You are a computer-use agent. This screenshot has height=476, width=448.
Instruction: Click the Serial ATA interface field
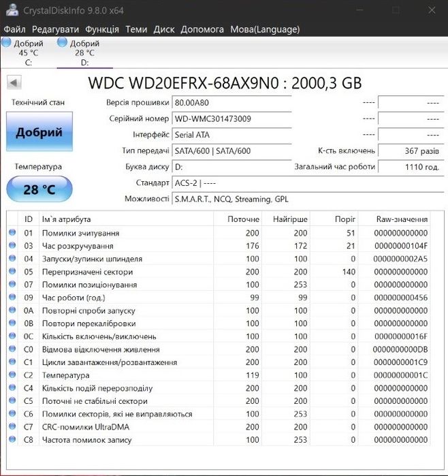(231, 135)
